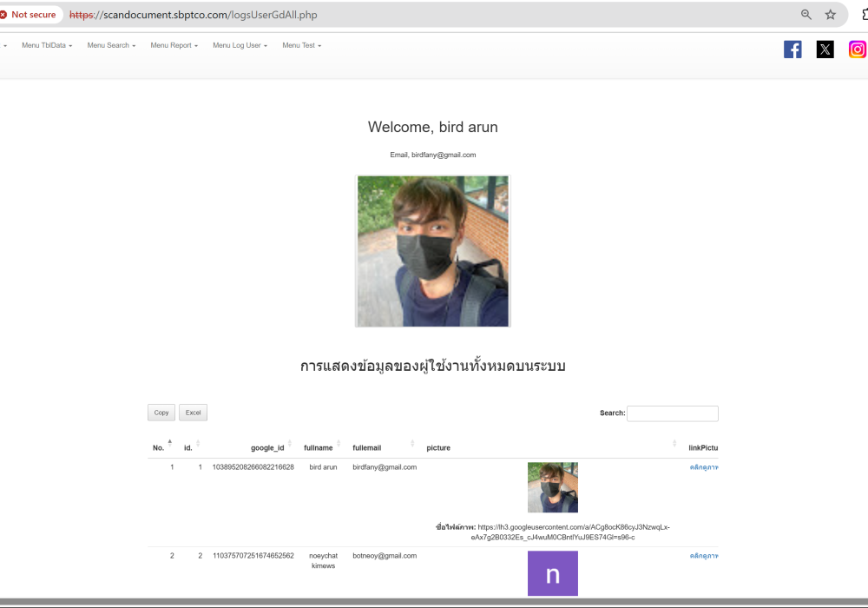This screenshot has height=608, width=868.
Task: Expand the Menu Report dropdown
Action: (174, 45)
